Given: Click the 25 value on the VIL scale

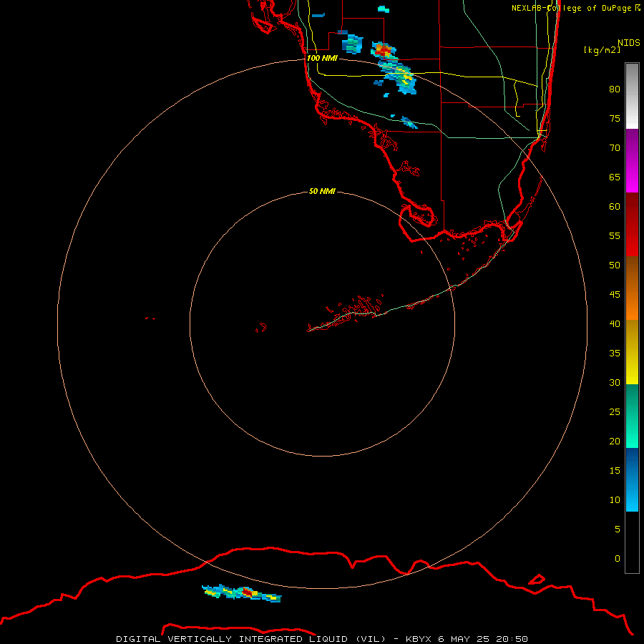Looking at the screenshot, I should pos(615,412).
